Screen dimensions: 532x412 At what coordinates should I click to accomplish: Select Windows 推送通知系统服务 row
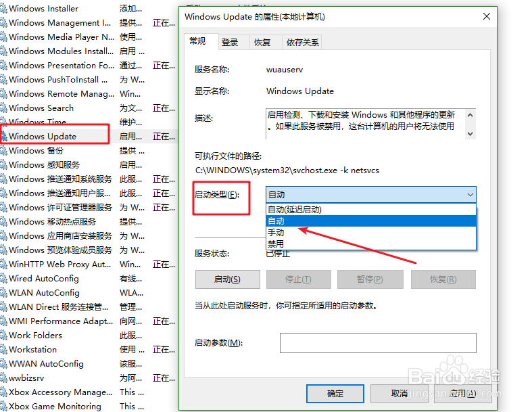coord(88,179)
